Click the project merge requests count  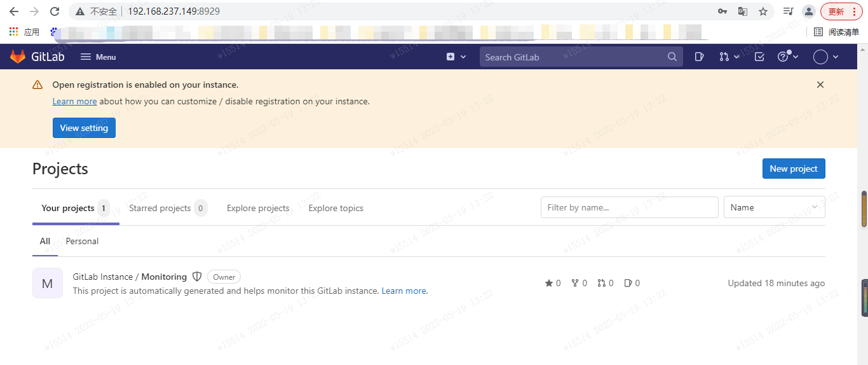pos(606,283)
